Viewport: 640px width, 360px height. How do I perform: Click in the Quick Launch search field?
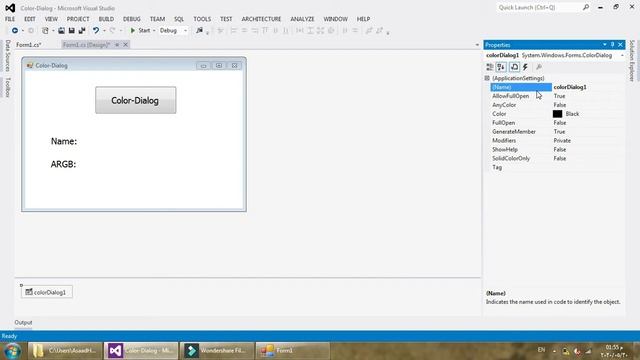539,7
